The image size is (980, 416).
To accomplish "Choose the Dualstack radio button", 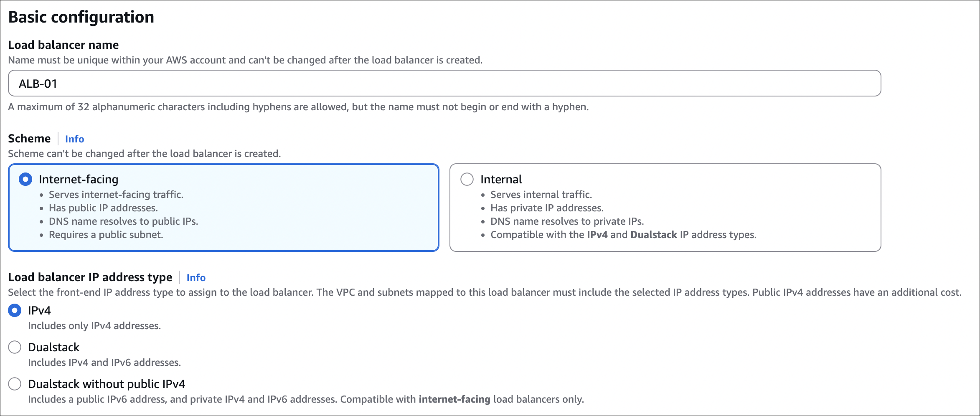I will point(15,348).
